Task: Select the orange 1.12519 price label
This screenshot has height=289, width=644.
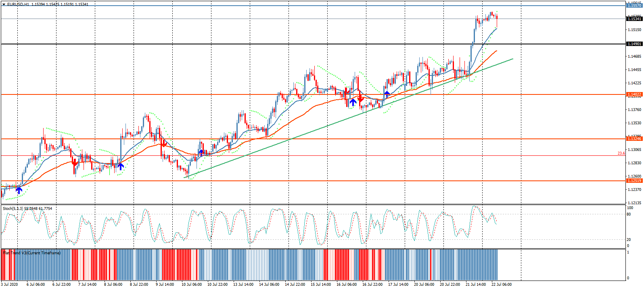Action: click(634, 181)
